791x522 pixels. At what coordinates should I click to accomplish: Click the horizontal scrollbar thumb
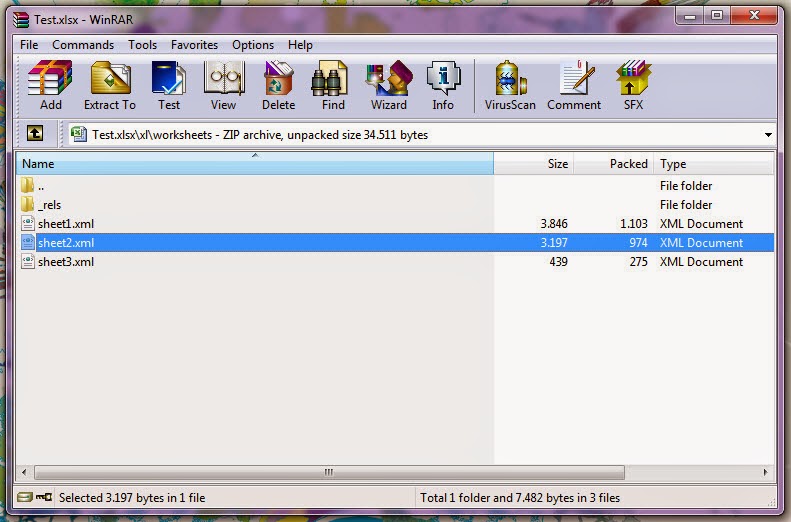(x=329, y=473)
